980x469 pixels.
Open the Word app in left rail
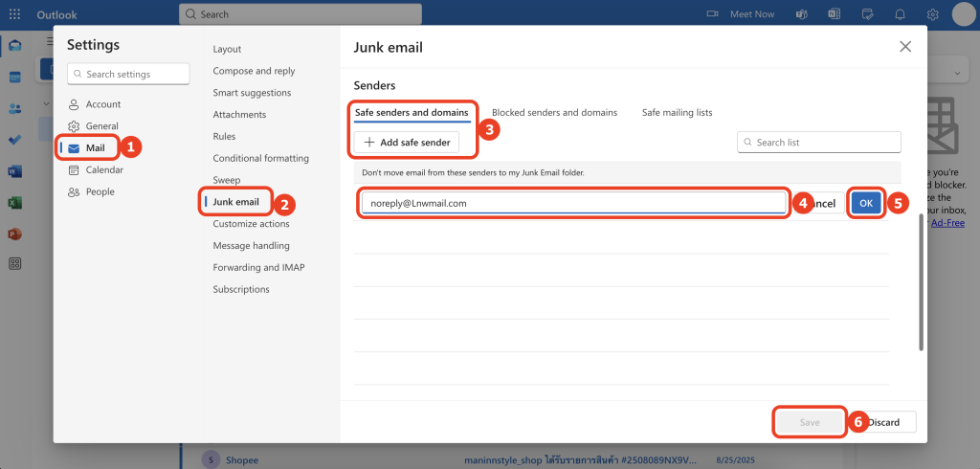[x=15, y=171]
